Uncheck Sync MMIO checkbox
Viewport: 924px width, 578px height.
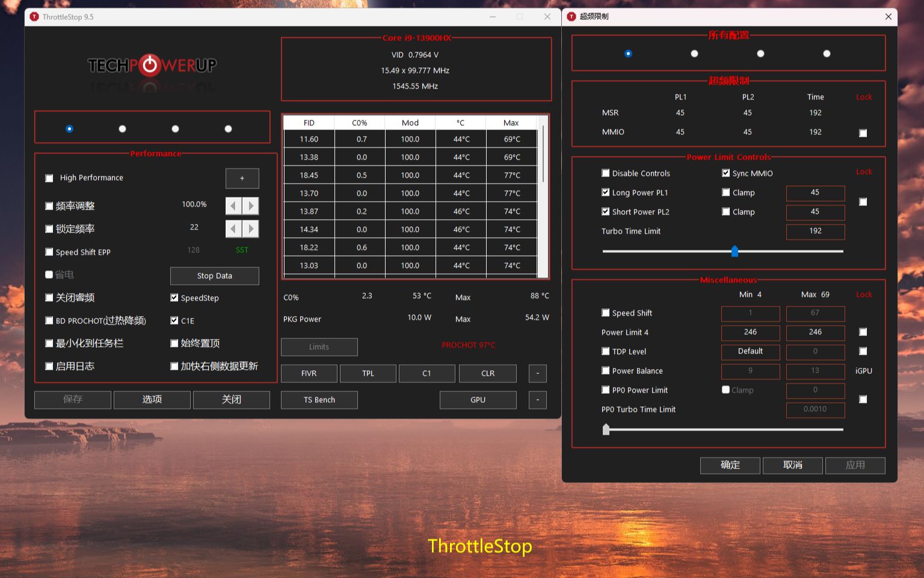click(x=726, y=173)
